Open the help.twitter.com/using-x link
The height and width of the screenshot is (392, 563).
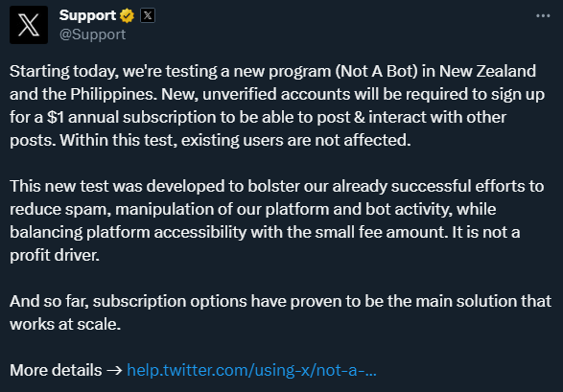click(251, 370)
